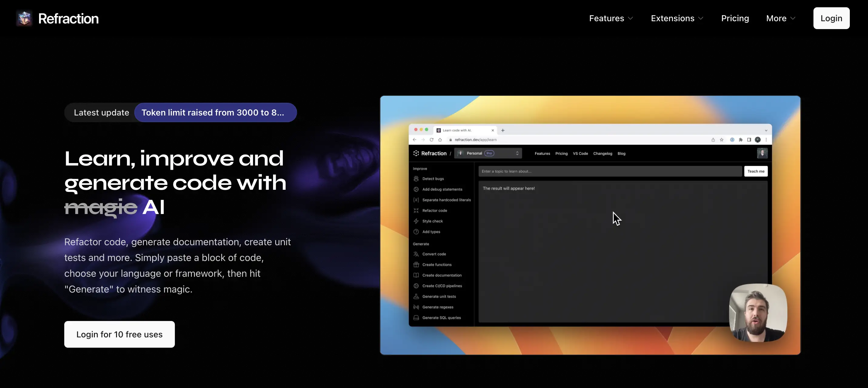Image resolution: width=868 pixels, height=388 pixels.
Task: Select Detect bugs in demo sidebar
Action: coord(433,179)
